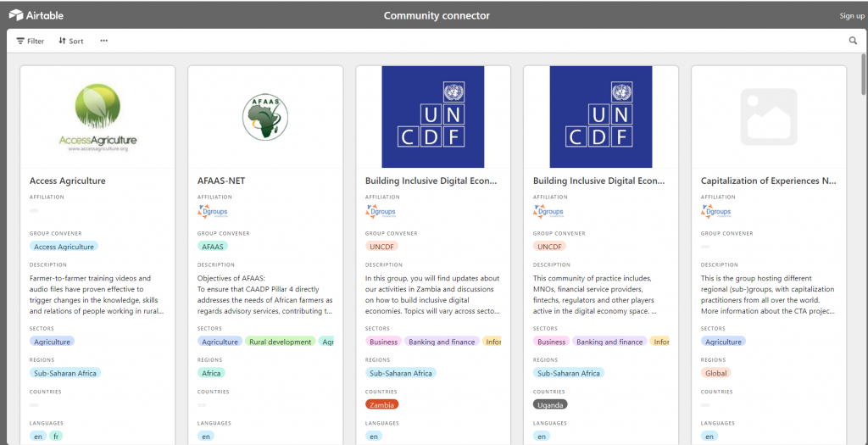This screenshot has width=868, height=445.
Task: Click the Dgroups logo on AFAAS-NET card
Action: [x=213, y=211]
